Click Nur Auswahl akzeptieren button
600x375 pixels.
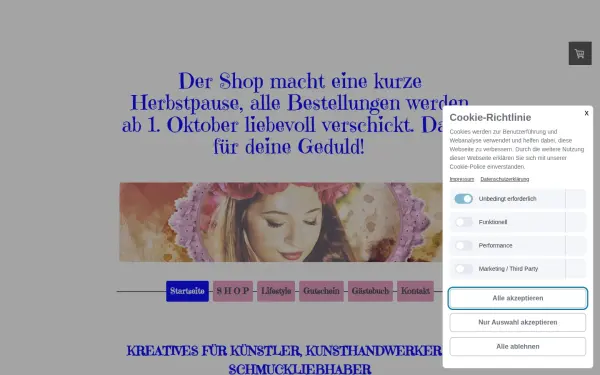(x=518, y=322)
